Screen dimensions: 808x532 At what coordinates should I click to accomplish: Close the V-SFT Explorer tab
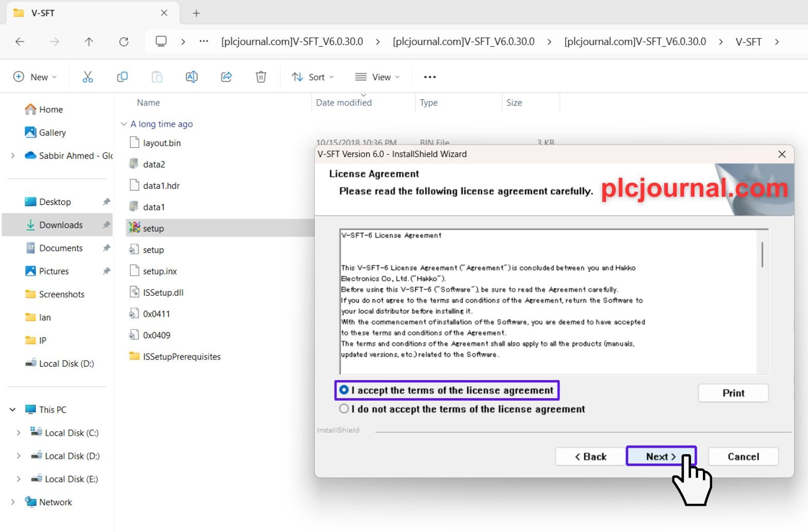pos(164,13)
